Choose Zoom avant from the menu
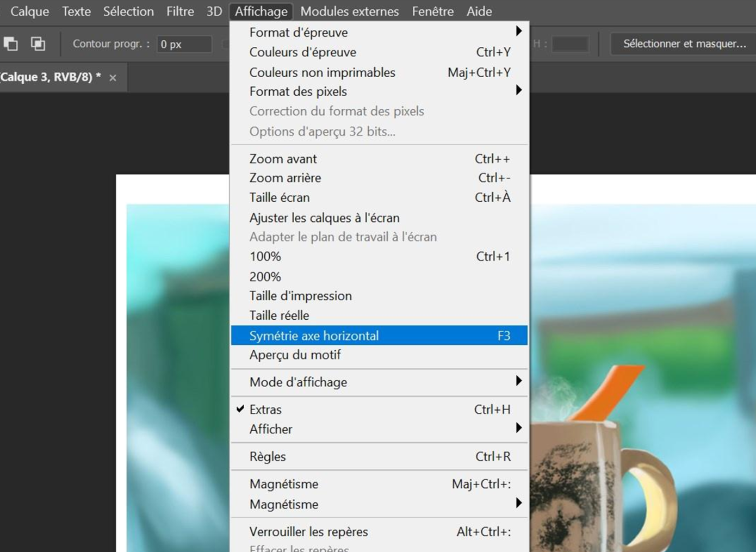The height and width of the screenshot is (552, 756). tap(283, 159)
